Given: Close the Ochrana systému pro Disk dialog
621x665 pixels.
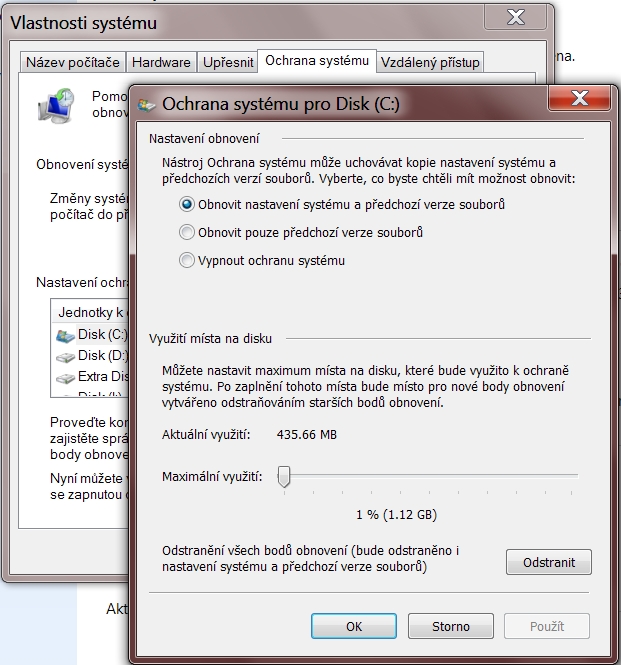Looking at the screenshot, I should (x=580, y=98).
